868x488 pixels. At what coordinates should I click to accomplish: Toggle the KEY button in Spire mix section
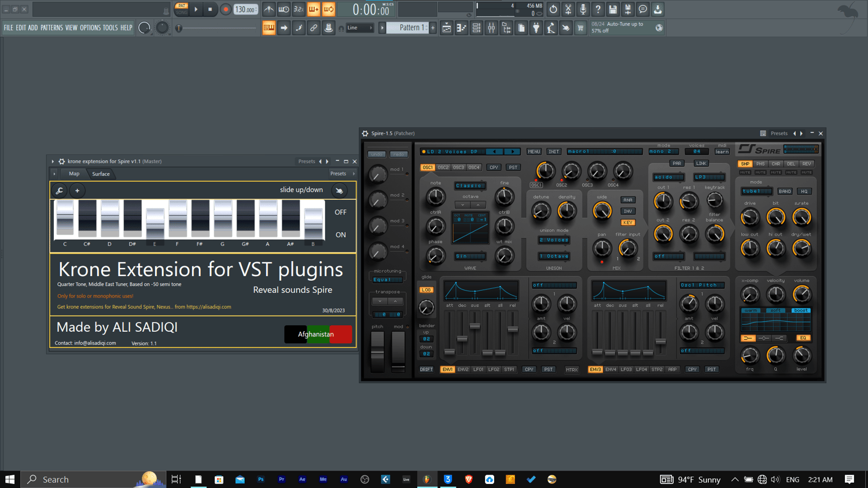point(628,222)
